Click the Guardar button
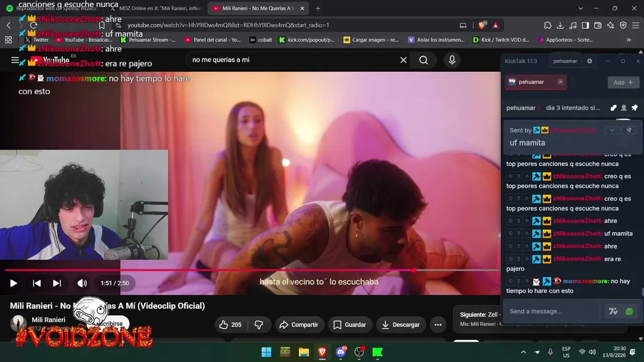 (350, 325)
